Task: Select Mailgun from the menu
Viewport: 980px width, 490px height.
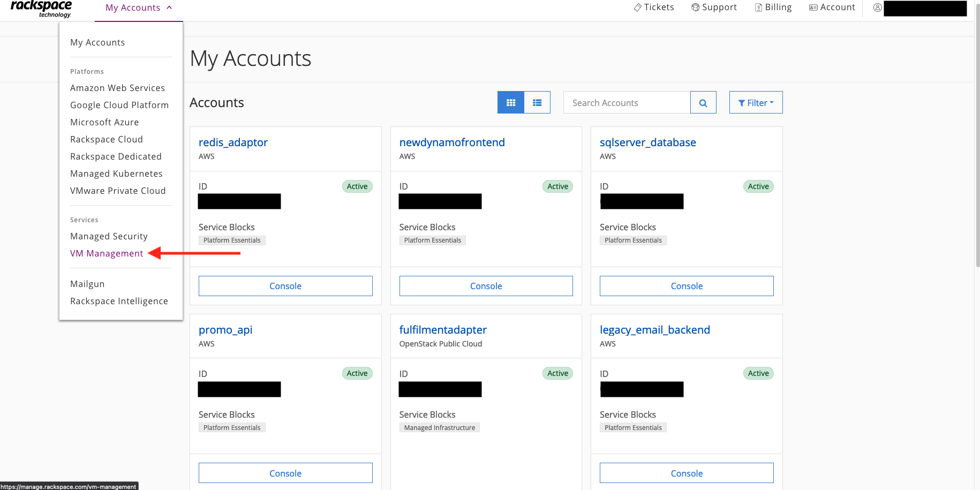Action: tap(87, 283)
